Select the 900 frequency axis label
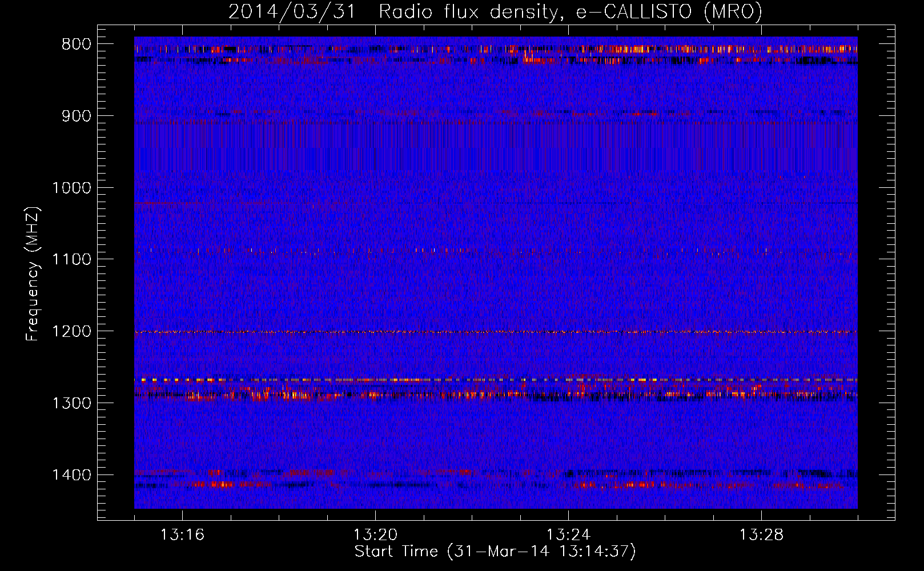The image size is (924, 571). point(76,116)
